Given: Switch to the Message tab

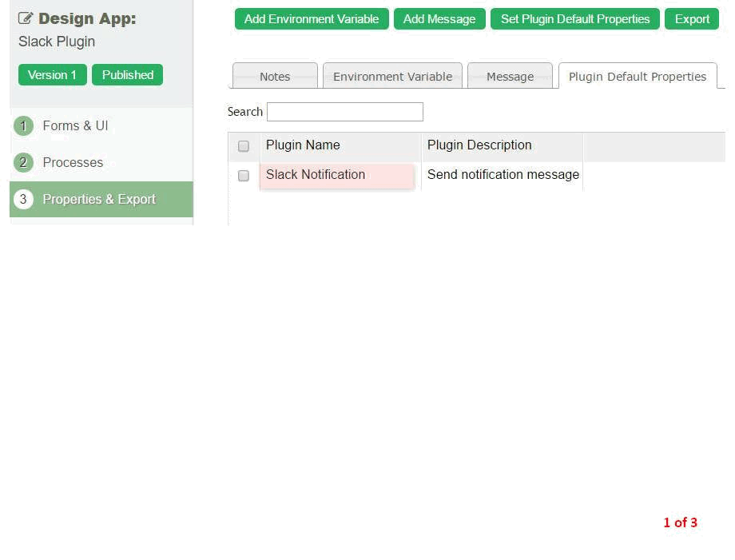Looking at the screenshot, I should pos(510,76).
